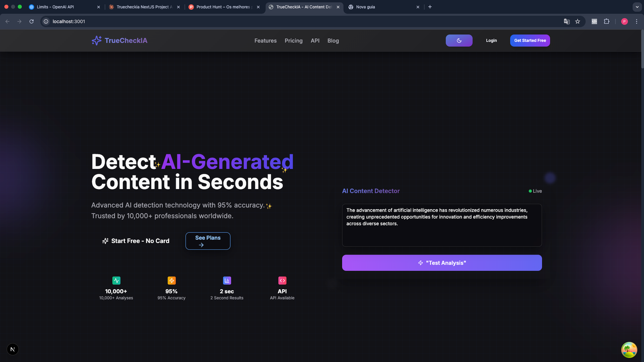Open the extensions puzzle icon

pyautogui.click(x=607, y=21)
